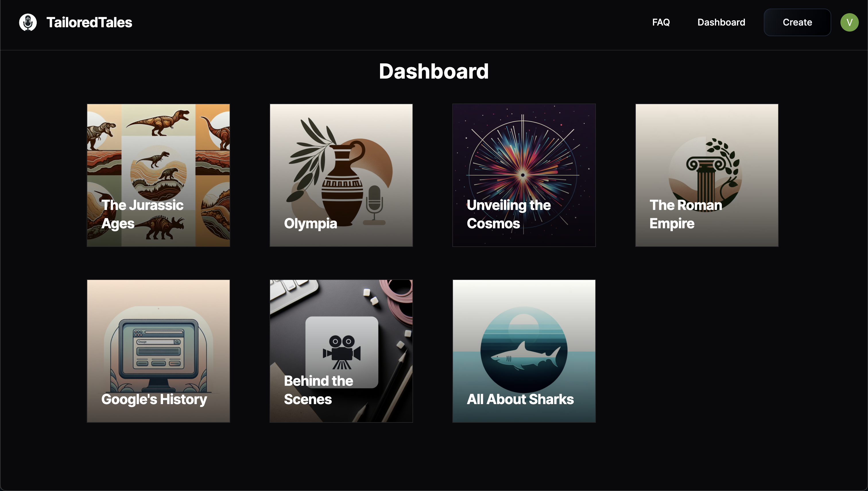Click the TailoredTales microphone logo icon

(28, 22)
